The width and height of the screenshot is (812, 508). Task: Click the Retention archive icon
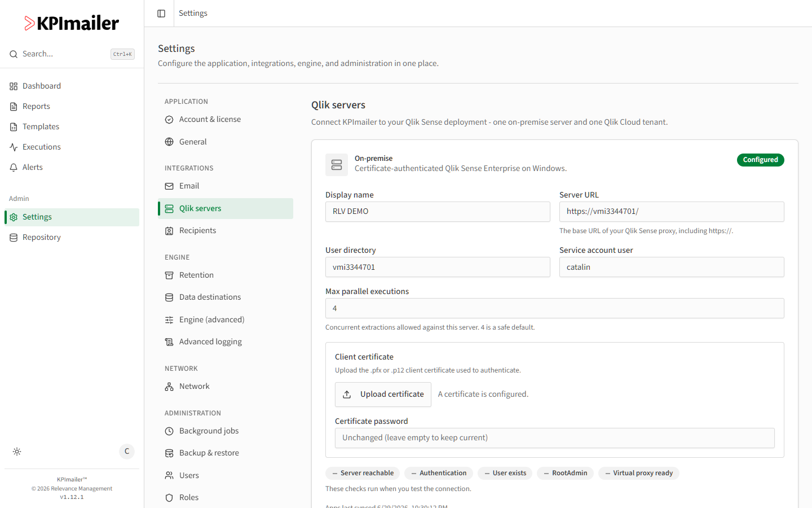169,275
